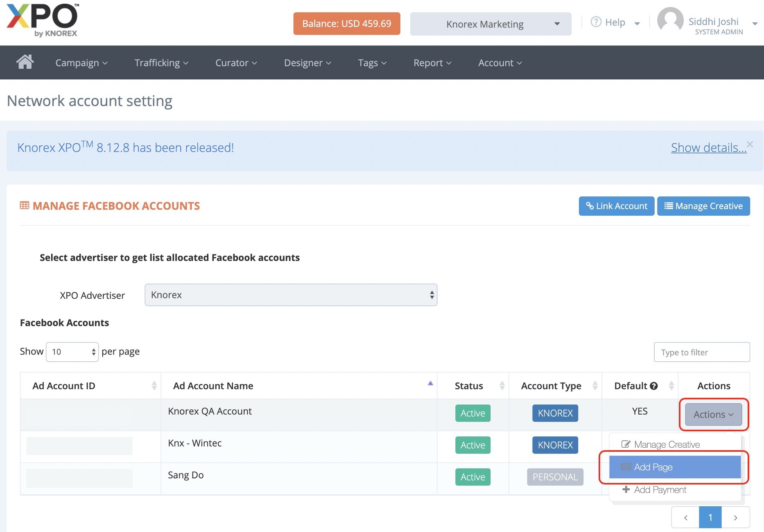Click the Type to filter field

pyautogui.click(x=701, y=352)
